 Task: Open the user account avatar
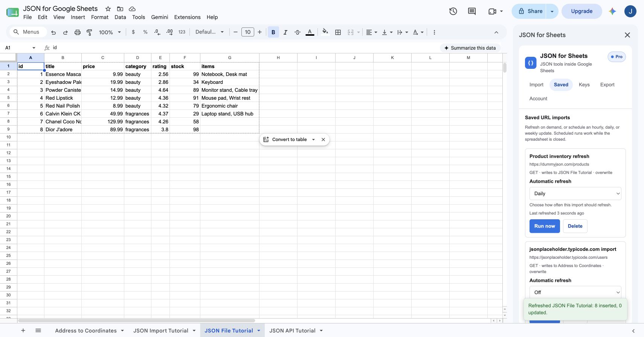[630, 11]
